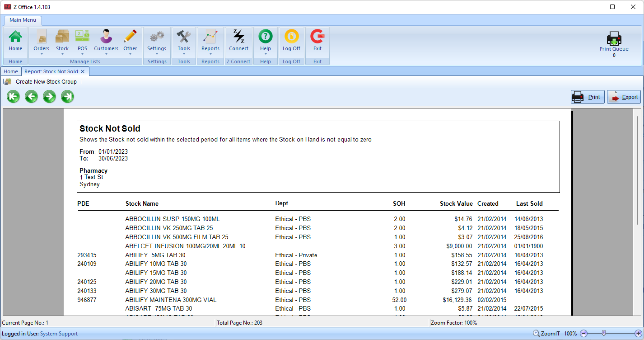Click the ABILIFY MAINTENA 300MG VIAL row
The width and height of the screenshot is (644, 340).
[x=318, y=300]
